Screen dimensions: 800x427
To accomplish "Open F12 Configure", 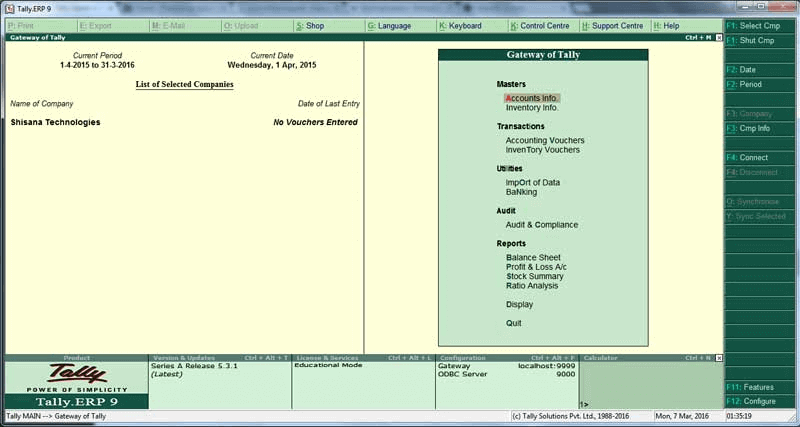I will coord(759,401).
